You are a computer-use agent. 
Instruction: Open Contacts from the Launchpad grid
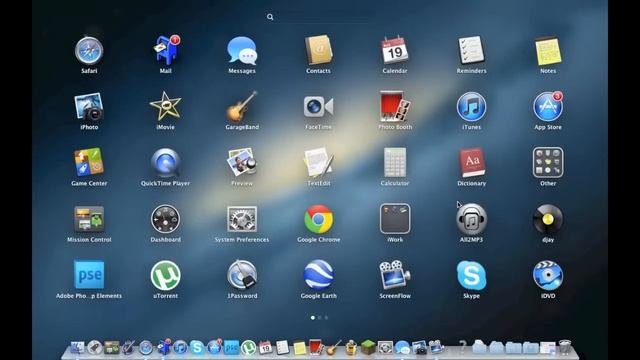[318, 50]
